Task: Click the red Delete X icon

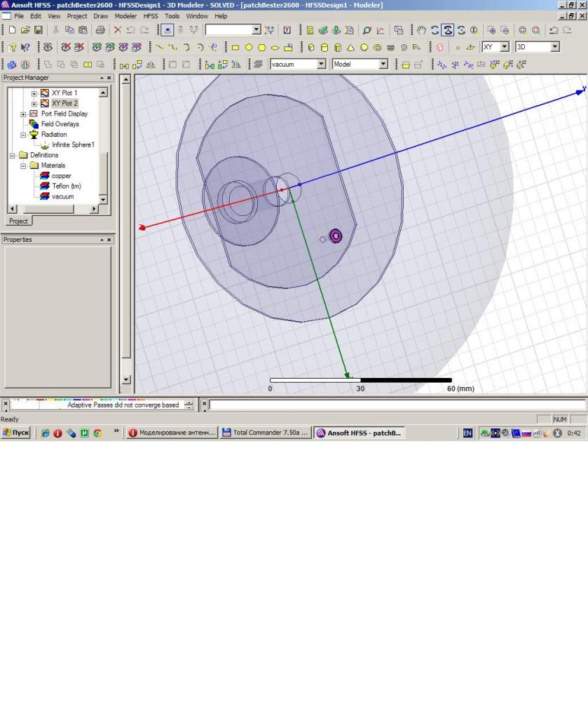Action: [118, 30]
